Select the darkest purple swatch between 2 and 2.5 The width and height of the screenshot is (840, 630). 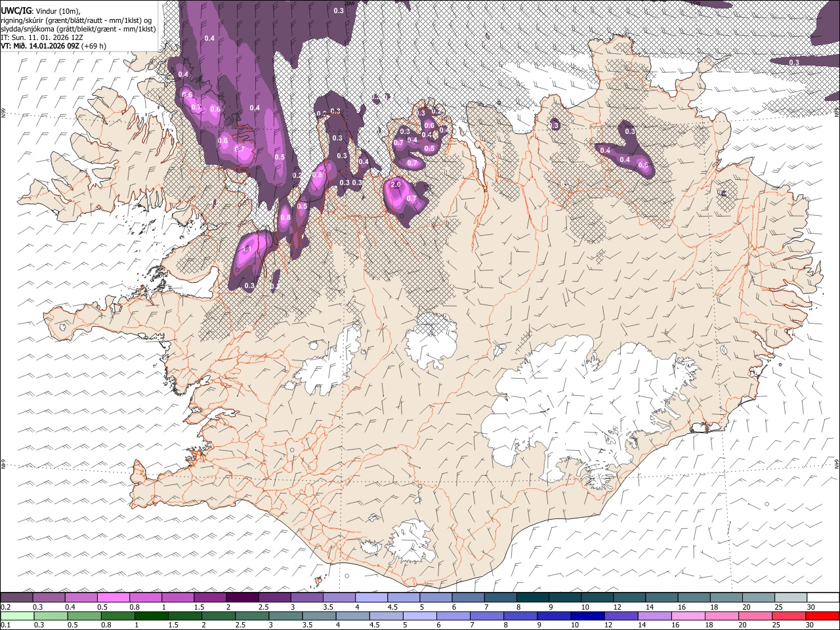241,598
